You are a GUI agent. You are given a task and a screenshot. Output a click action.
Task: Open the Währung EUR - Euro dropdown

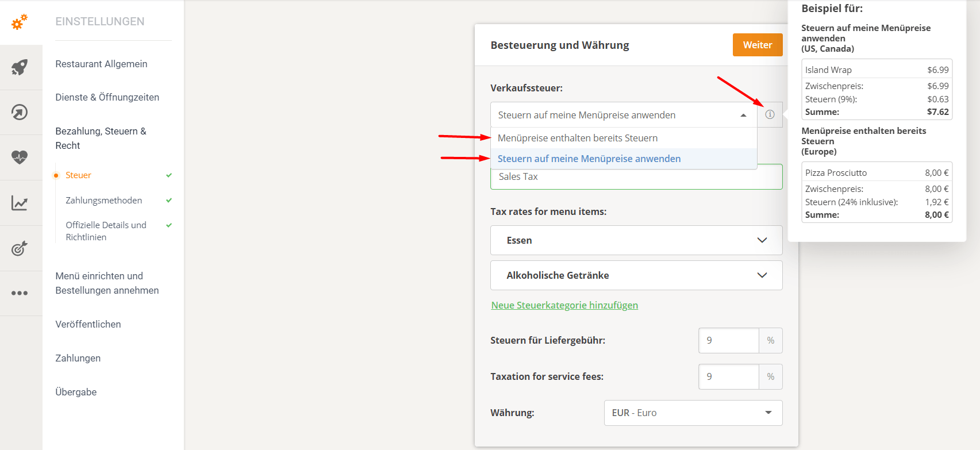pos(693,413)
